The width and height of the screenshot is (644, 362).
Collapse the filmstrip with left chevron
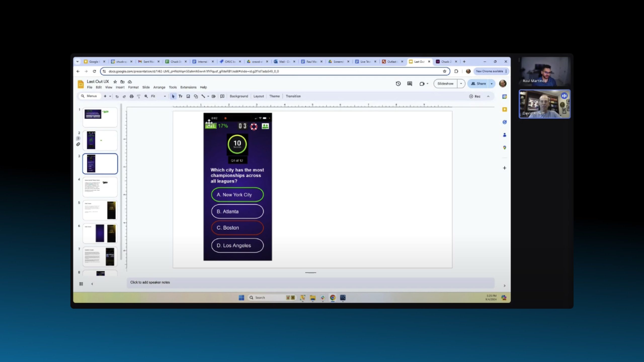92,284
